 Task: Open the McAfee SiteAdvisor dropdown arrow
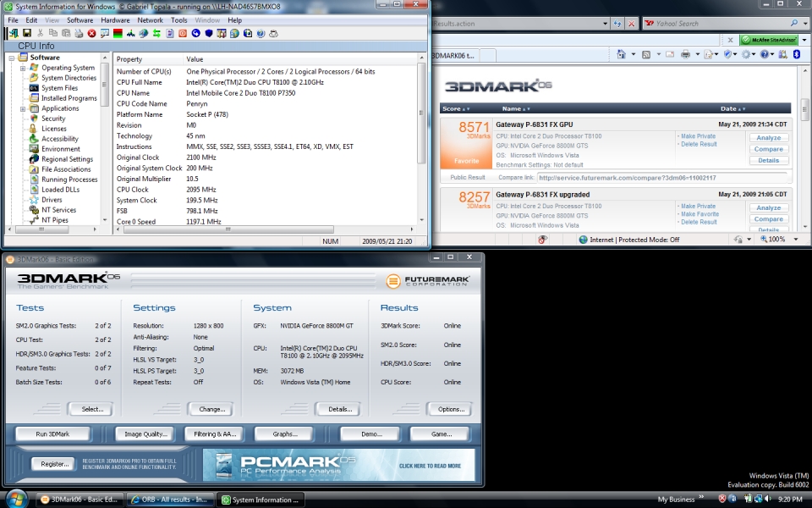coord(804,40)
